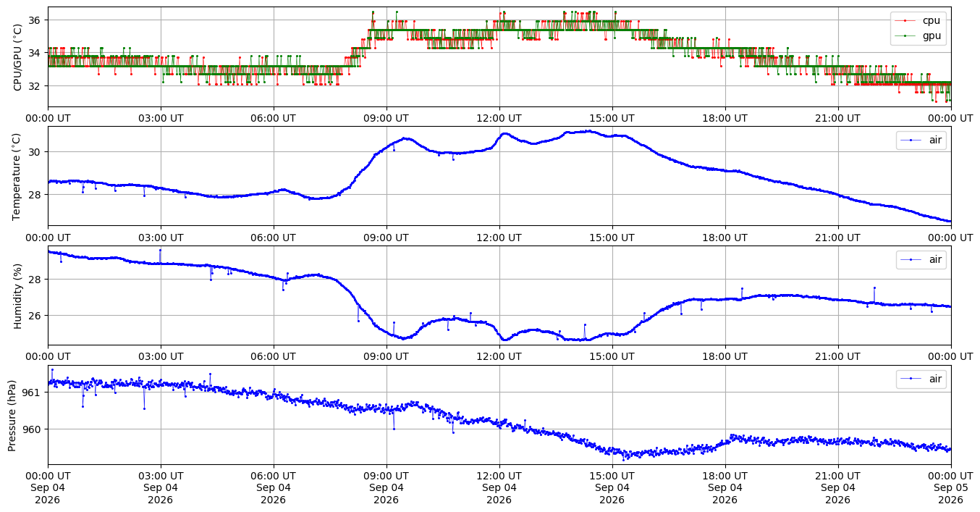Image resolution: width=980 pixels, height=512 pixels.
Task: Click the 06:00 UT tick under Humidity plot
Action: (x=273, y=356)
